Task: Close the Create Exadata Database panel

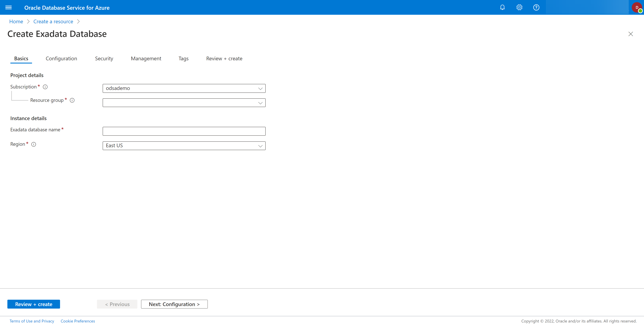Action: [x=631, y=34]
